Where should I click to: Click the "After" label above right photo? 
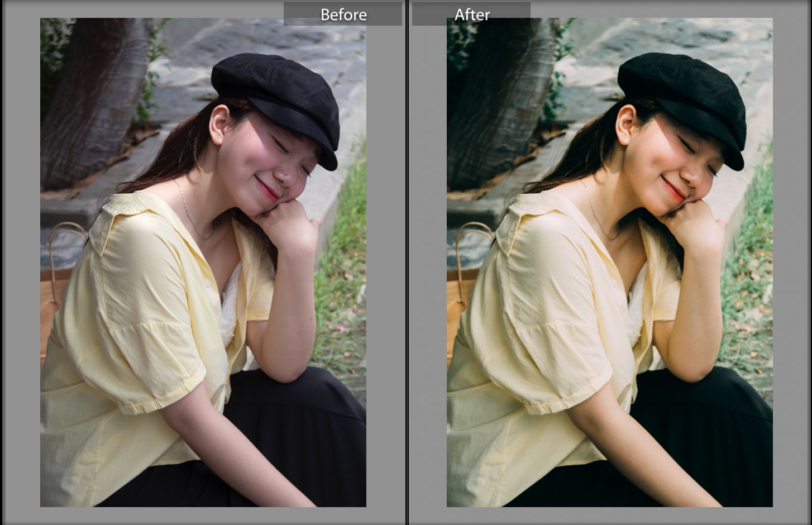[472, 15]
